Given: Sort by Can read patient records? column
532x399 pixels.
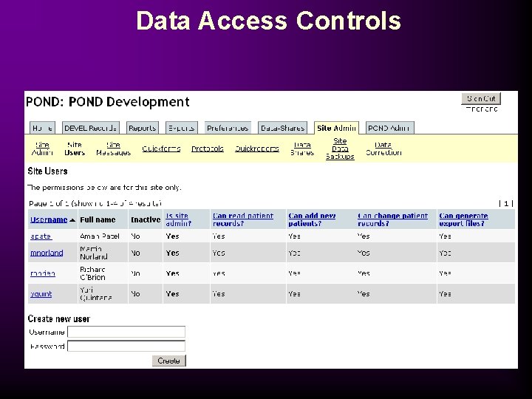Looking at the screenshot, I should point(243,219).
